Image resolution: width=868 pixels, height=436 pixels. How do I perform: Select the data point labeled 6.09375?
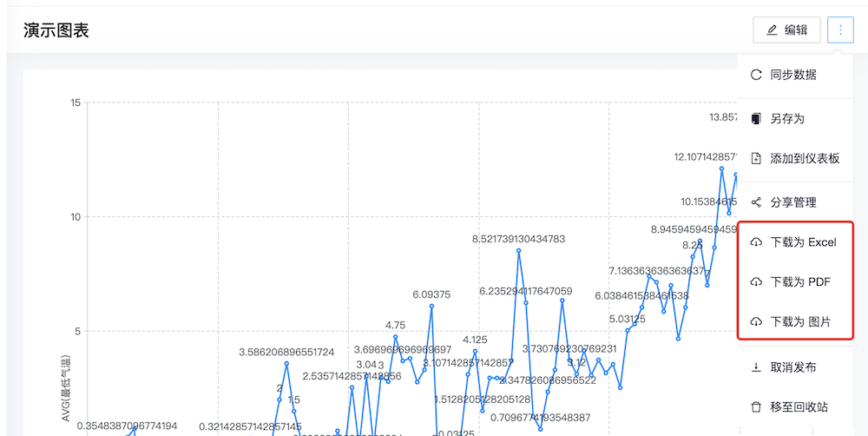coord(431,306)
